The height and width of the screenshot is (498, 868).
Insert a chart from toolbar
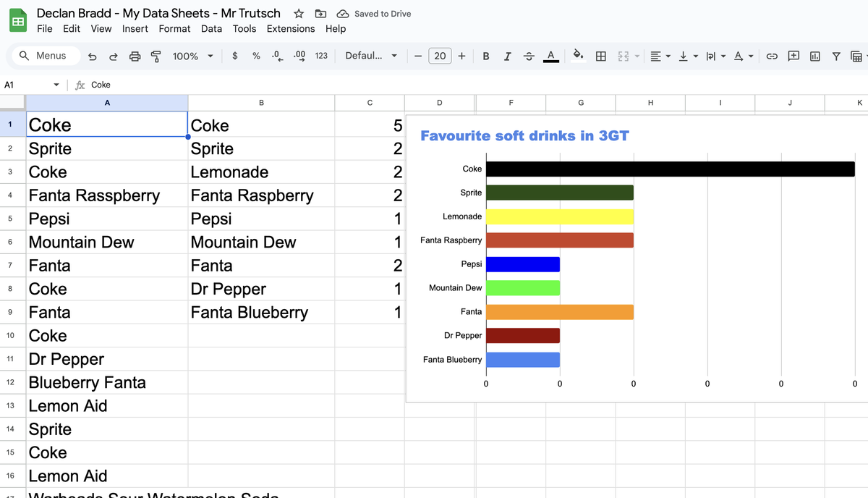(815, 56)
